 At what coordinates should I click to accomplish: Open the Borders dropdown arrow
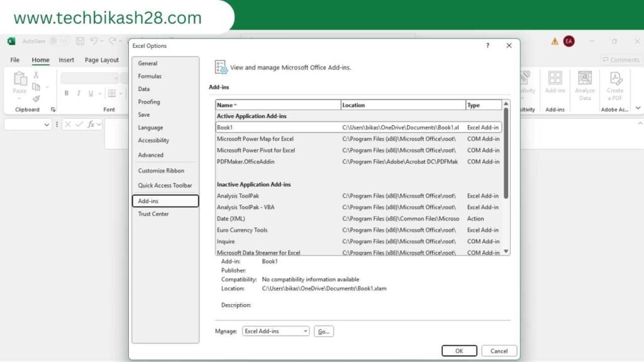[121, 94]
